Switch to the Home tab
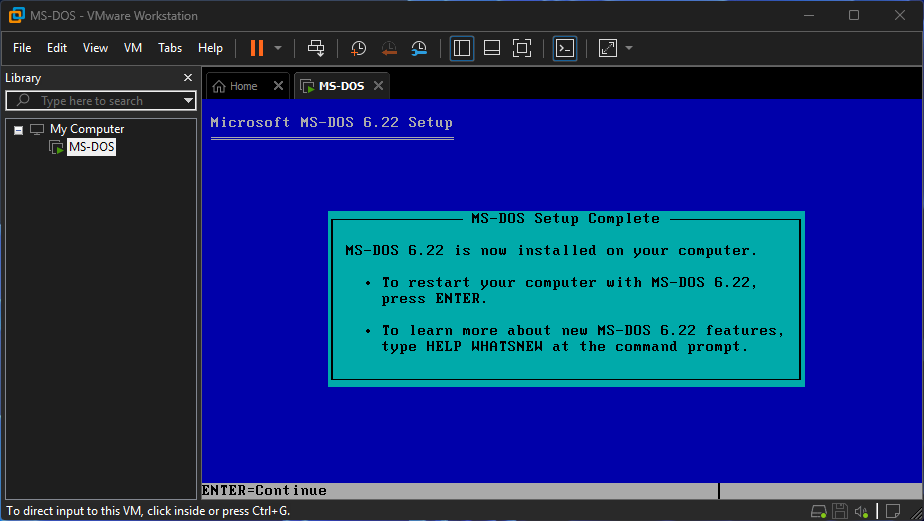Viewport: 924px width, 521px height. (x=236, y=86)
